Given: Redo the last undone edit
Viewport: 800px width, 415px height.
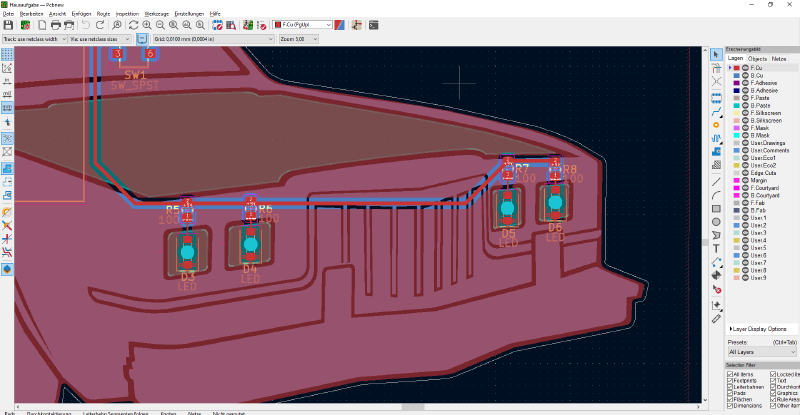Looking at the screenshot, I should (100, 25).
